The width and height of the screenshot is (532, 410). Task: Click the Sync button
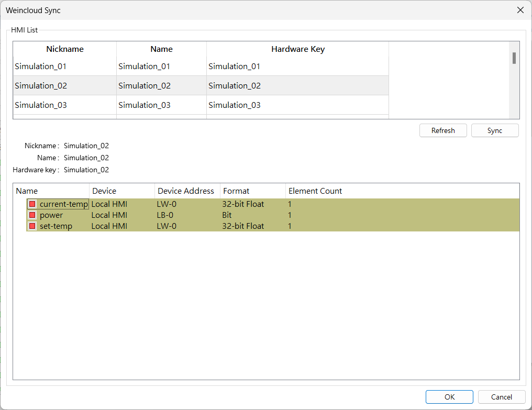(495, 130)
